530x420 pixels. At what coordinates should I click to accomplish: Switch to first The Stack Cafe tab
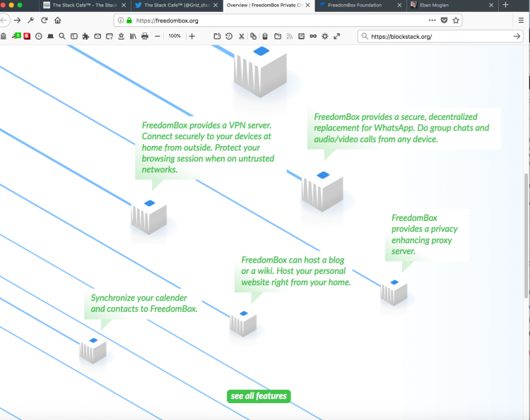(85, 6)
